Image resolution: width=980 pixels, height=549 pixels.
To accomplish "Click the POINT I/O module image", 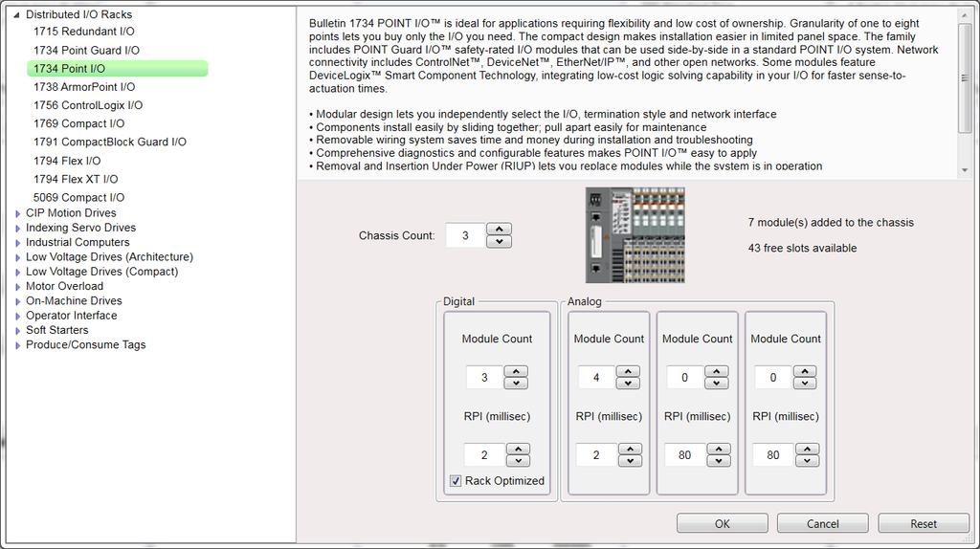I will tap(635, 235).
